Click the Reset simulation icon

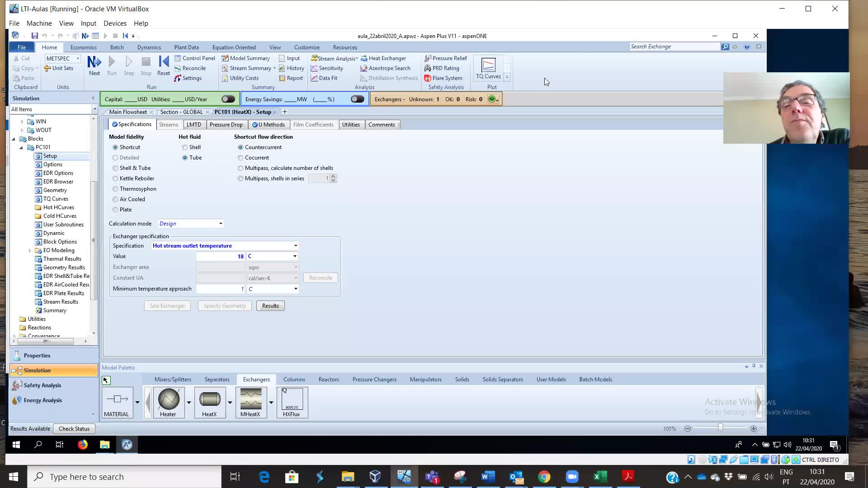[x=164, y=66]
